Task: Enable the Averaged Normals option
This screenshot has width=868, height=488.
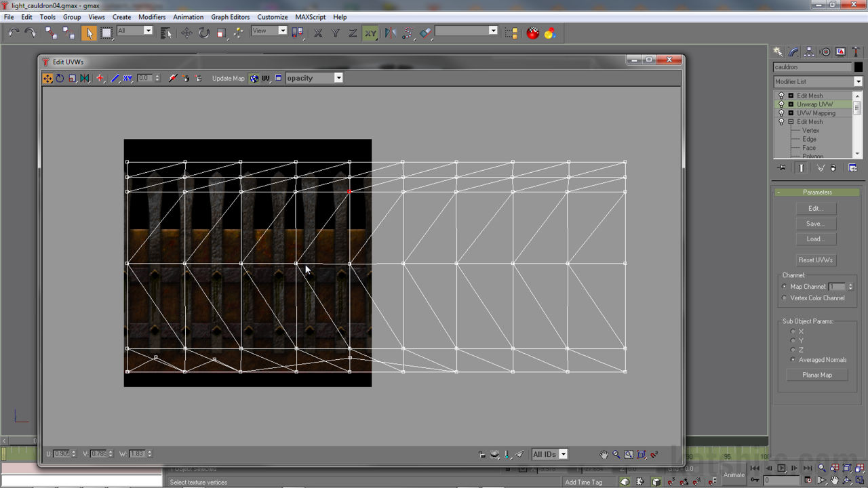Action: coord(793,360)
